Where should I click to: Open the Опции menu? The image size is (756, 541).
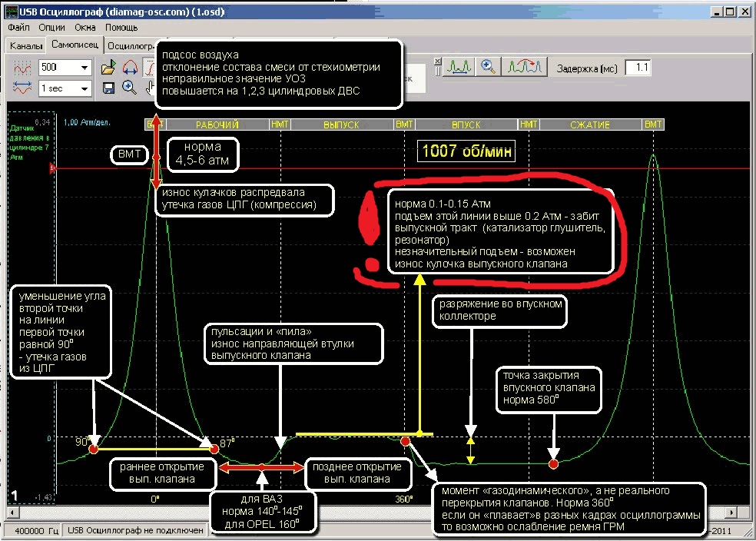51,27
